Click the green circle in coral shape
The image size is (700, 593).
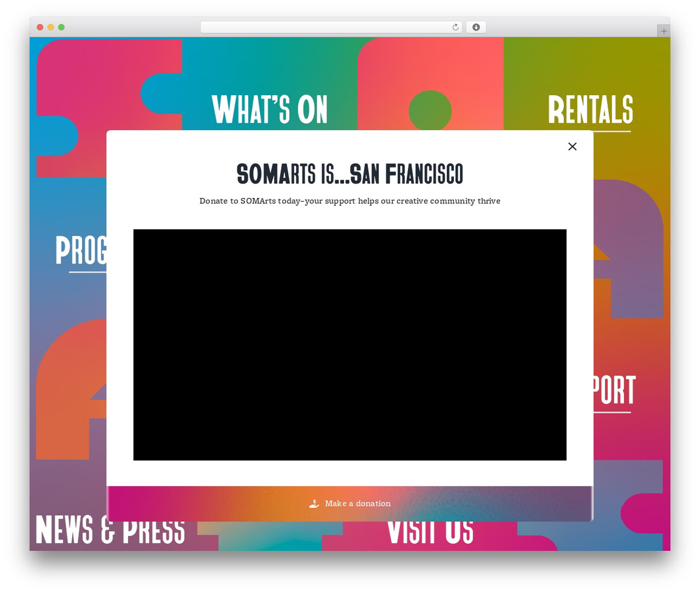[x=430, y=111]
